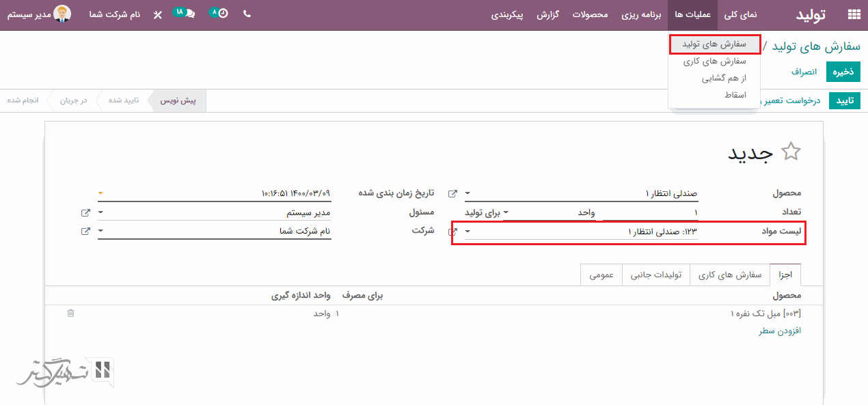Mark the order as favorite with star
868x405 pixels.
click(791, 152)
